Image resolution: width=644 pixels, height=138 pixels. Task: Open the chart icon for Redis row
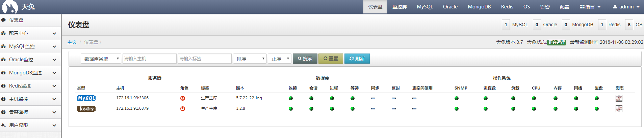tap(619, 109)
